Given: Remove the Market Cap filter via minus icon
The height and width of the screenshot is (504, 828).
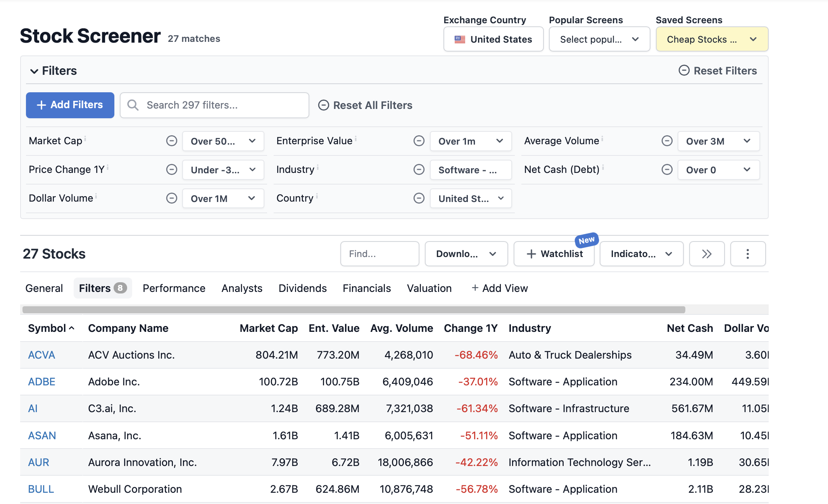Looking at the screenshot, I should [x=171, y=141].
